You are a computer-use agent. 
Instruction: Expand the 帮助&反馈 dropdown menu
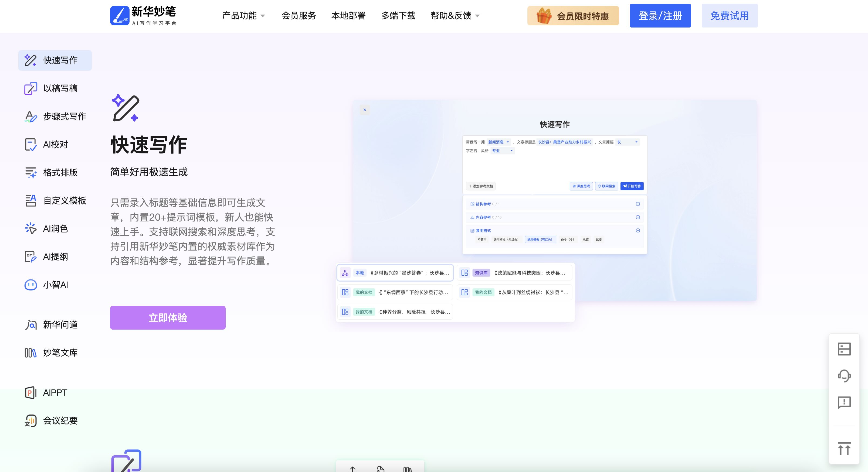pos(455,16)
